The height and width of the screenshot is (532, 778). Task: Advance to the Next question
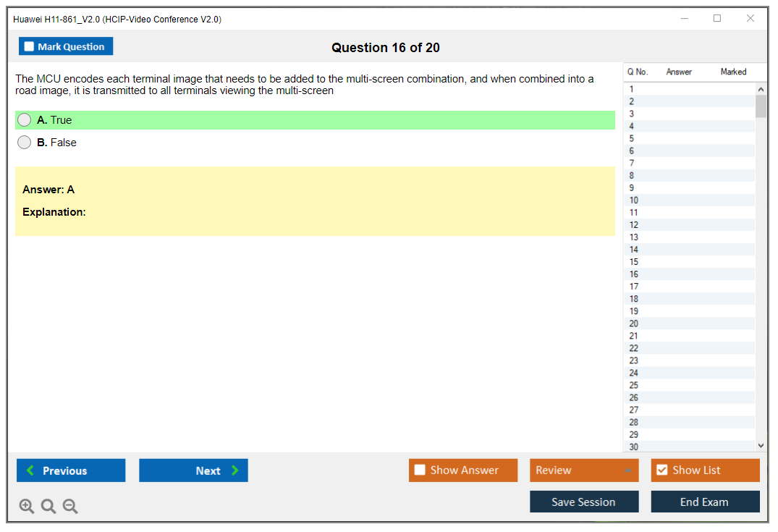pos(193,470)
